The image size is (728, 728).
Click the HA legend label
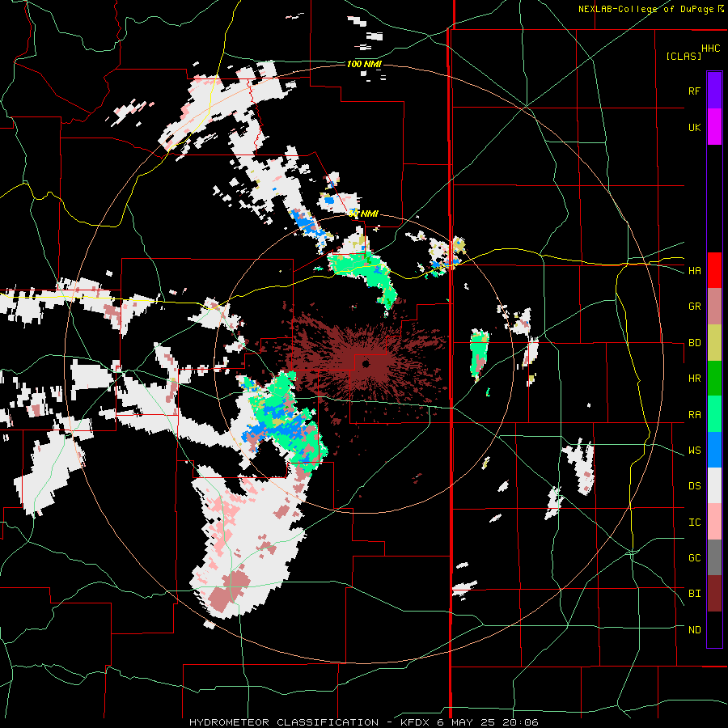point(694,271)
